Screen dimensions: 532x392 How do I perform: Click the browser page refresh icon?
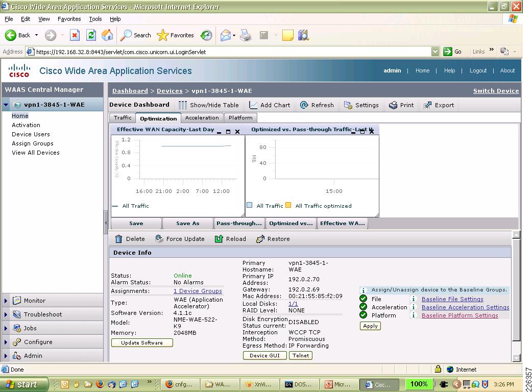point(91,35)
